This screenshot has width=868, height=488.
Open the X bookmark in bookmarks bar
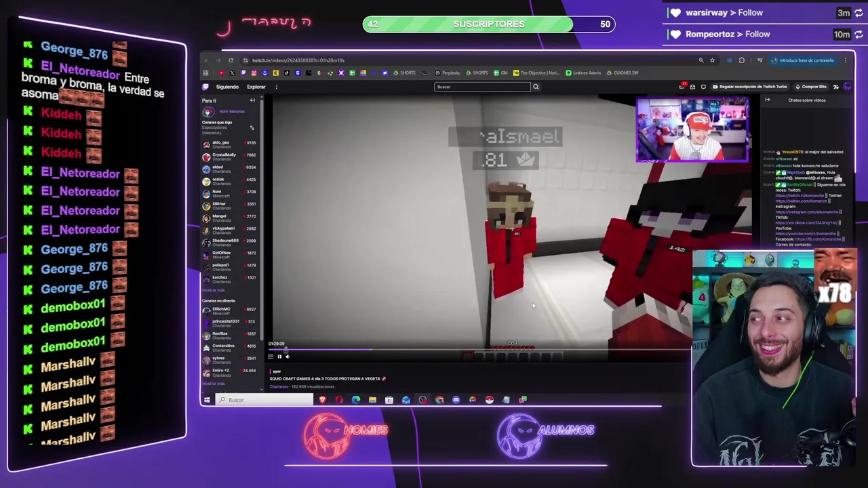pos(232,73)
